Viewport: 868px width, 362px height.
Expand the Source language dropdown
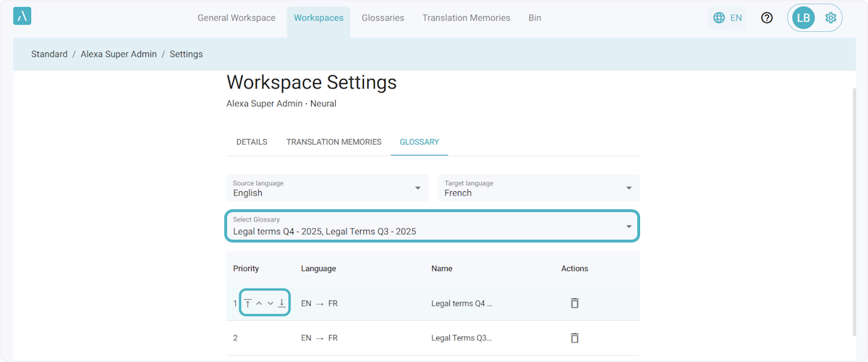pyautogui.click(x=325, y=188)
